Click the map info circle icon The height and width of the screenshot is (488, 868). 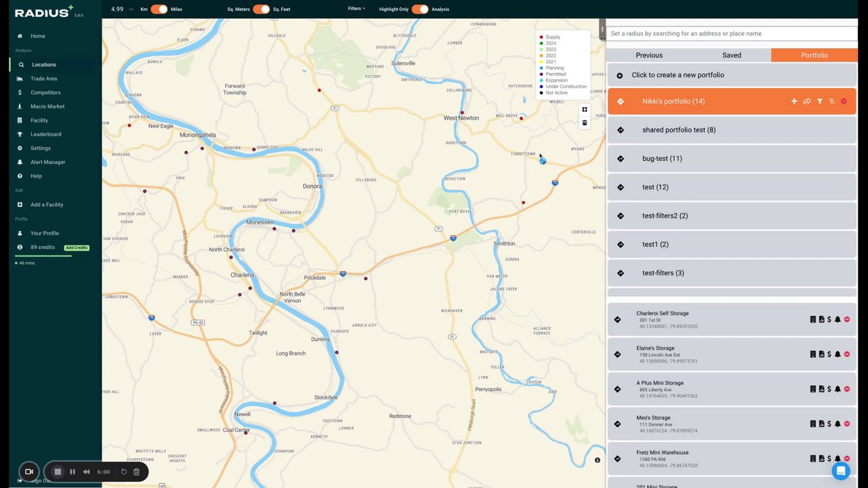tap(597, 460)
